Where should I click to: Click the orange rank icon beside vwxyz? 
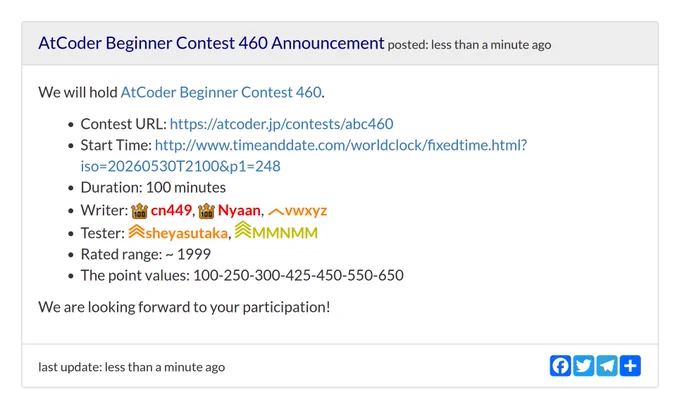[x=276, y=212]
